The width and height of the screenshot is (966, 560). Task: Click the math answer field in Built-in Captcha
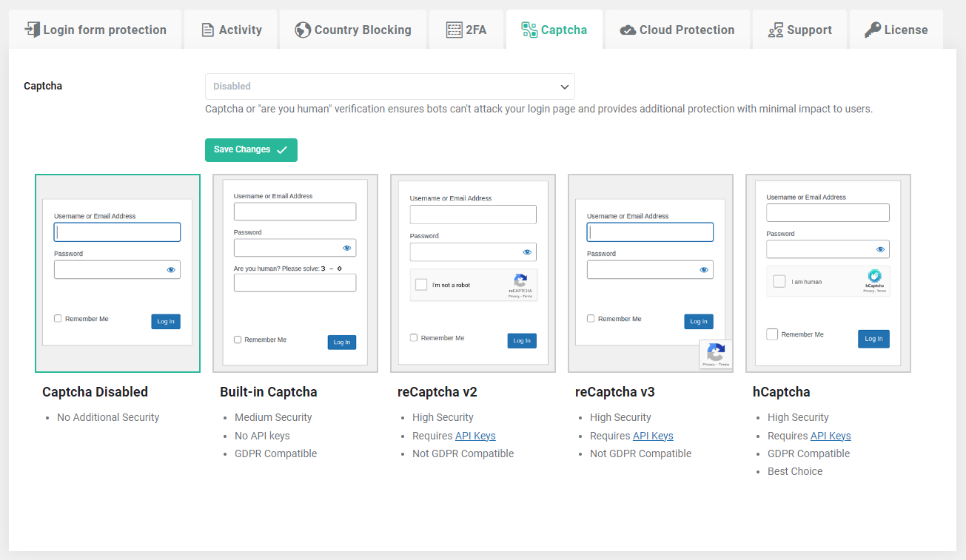(295, 283)
